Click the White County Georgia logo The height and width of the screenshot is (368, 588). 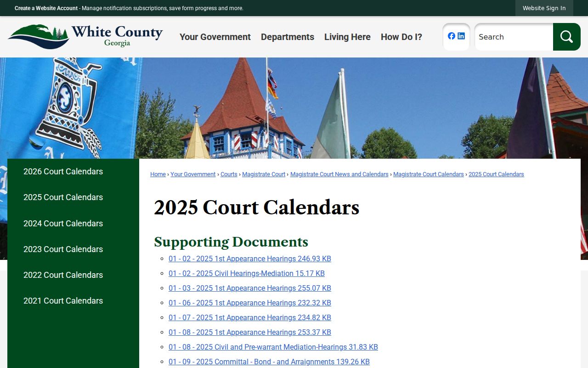85,37
